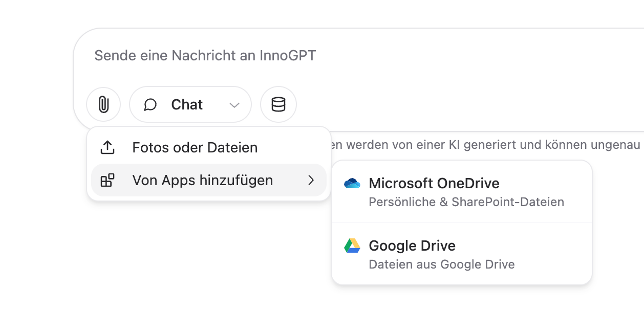Select the blue OneDrive cloud icon
Viewport: 644px width, 311px height.
point(352,183)
